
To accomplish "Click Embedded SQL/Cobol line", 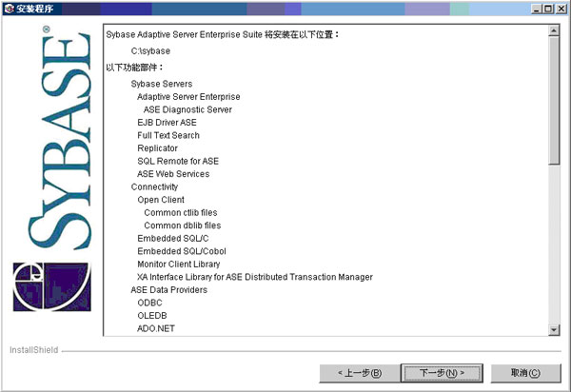I will pyautogui.click(x=182, y=251).
